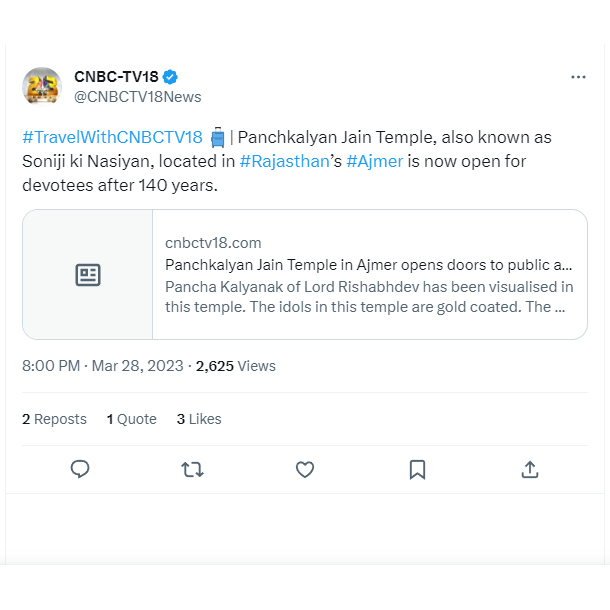610x610 pixels.
Task: Like the tweet with the heart icon
Action: point(305,470)
